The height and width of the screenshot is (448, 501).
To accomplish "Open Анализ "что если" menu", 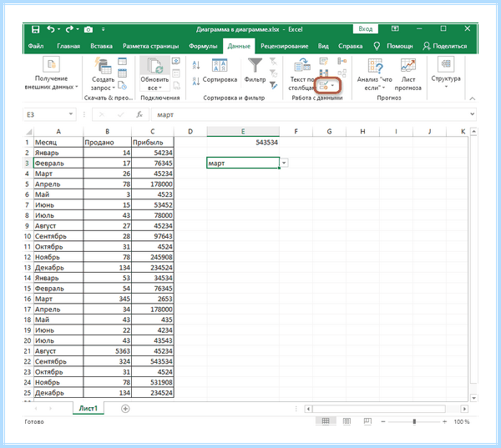I will click(x=374, y=74).
